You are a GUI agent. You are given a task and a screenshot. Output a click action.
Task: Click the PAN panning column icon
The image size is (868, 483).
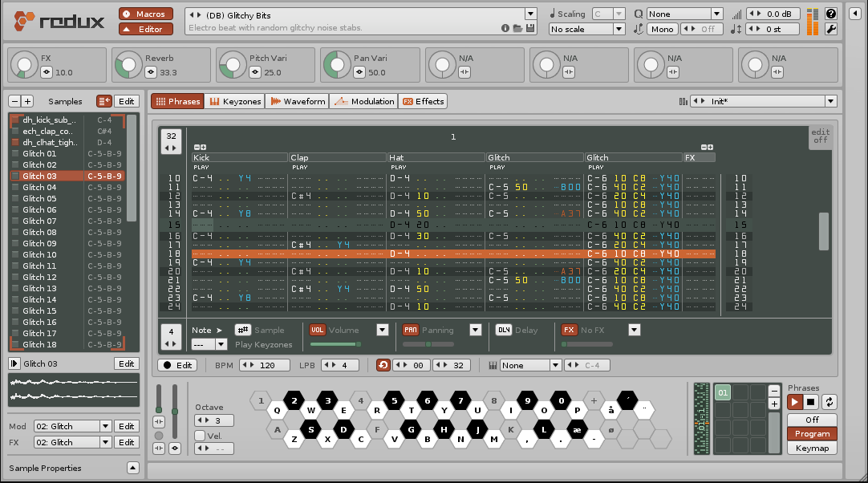[411, 330]
